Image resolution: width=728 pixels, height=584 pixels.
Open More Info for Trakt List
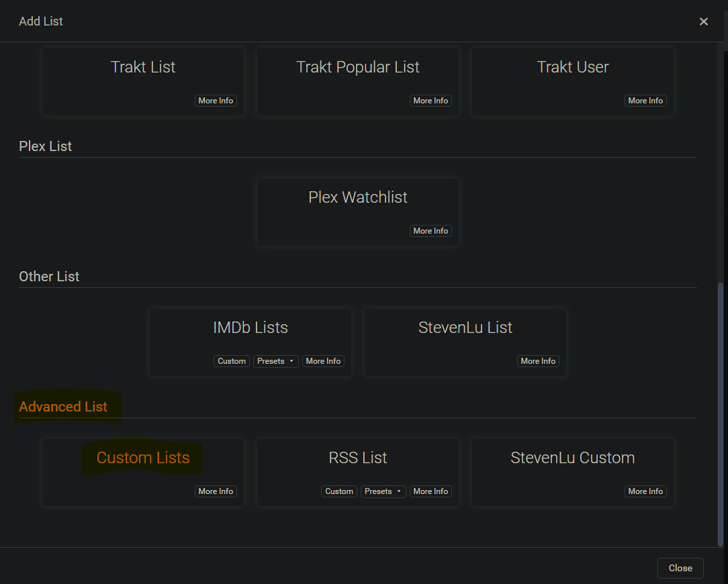(x=216, y=101)
